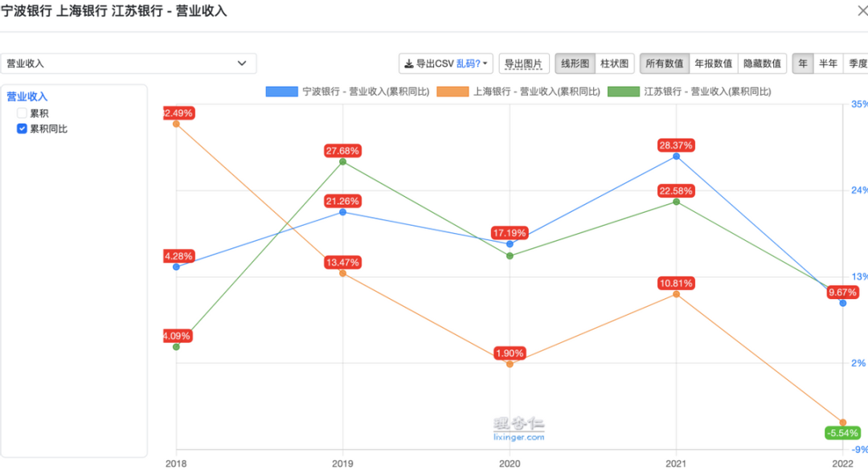
Task: Switch period to 半年
Action: [x=828, y=63]
